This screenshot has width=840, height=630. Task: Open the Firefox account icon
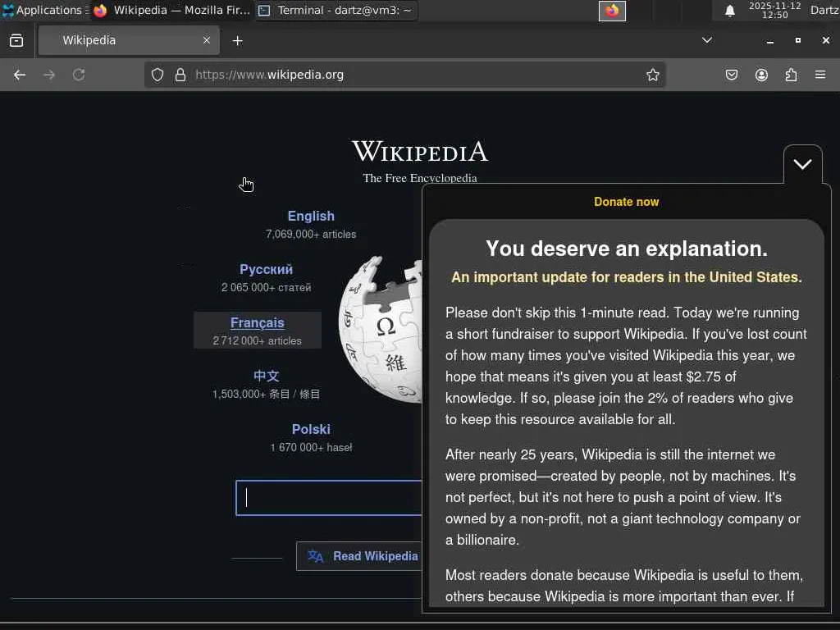click(761, 75)
